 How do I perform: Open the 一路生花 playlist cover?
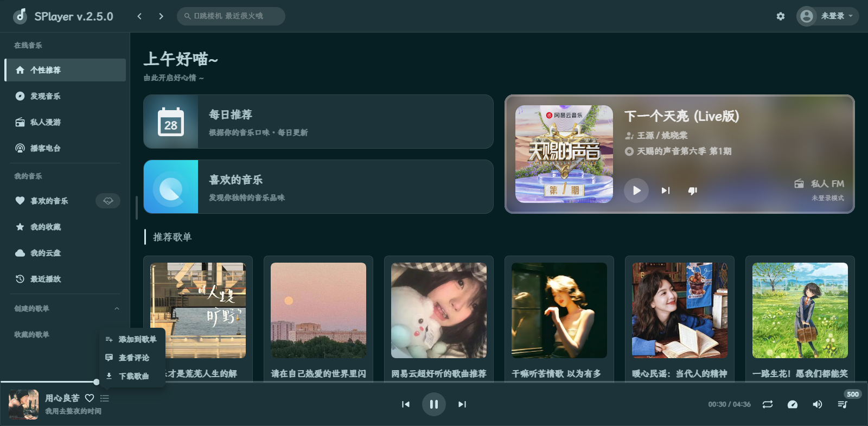tap(800, 310)
